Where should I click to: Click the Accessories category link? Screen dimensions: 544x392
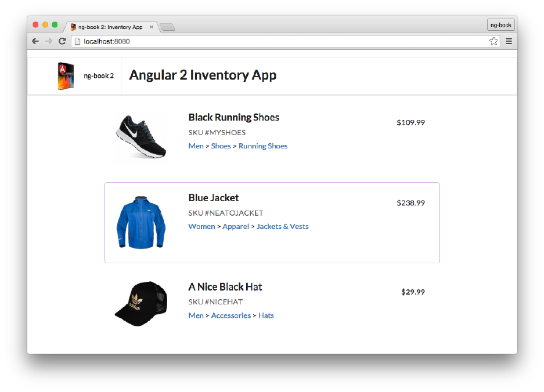[230, 315]
